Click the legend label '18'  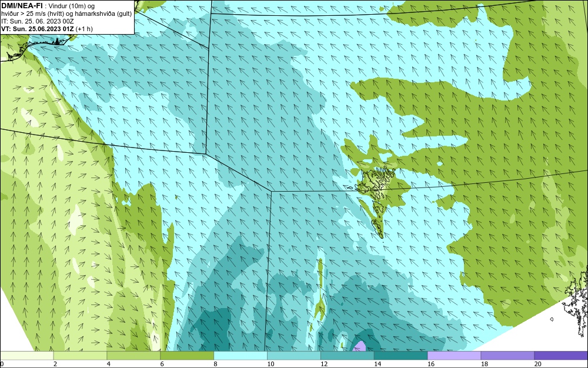pyautogui.click(x=484, y=364)
